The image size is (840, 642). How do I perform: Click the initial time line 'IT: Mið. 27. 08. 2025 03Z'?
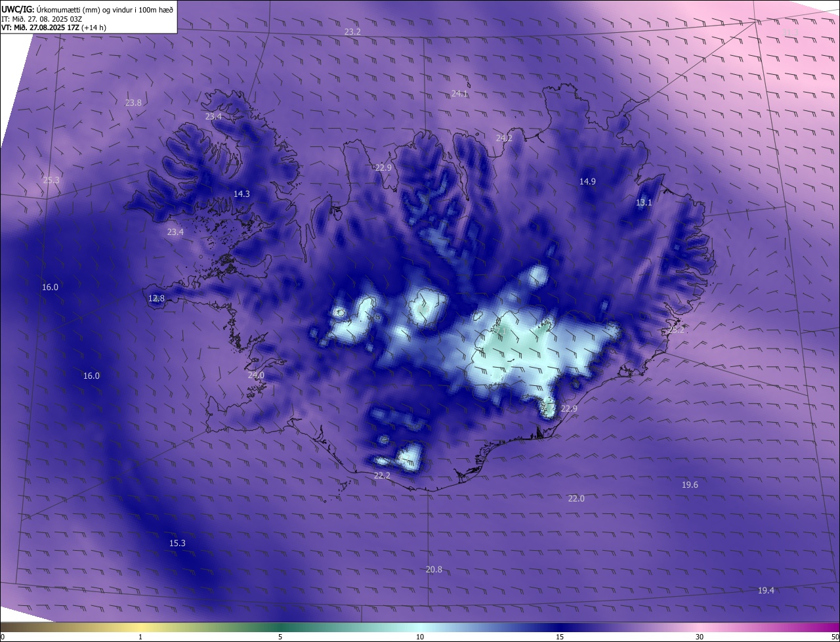coord(42,18)
